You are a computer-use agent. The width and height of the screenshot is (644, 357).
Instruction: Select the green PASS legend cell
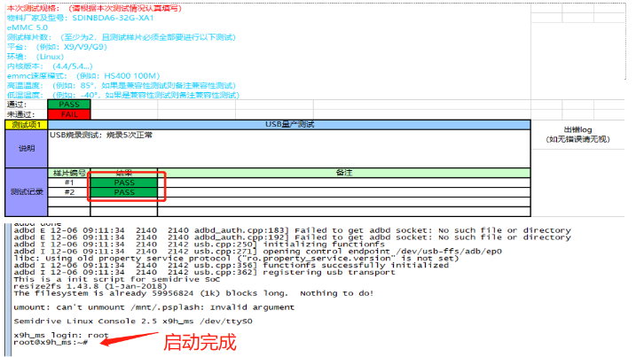point(68,105)
